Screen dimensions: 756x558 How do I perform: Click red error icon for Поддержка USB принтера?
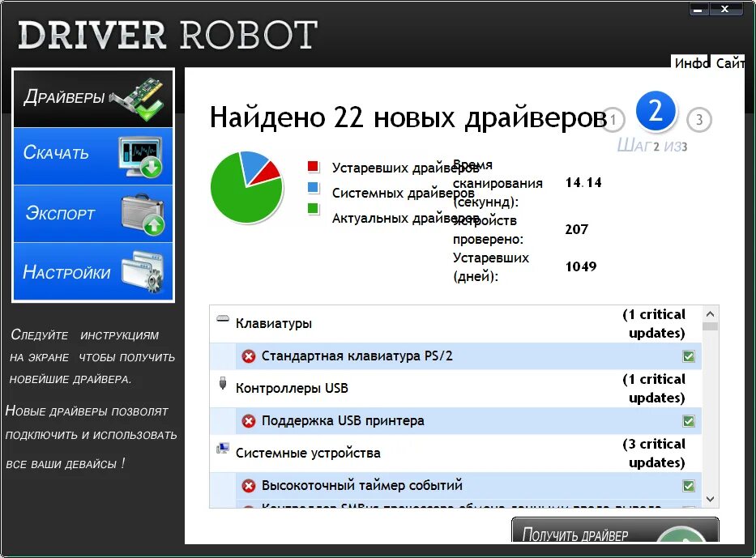click(x=249, y=421)
